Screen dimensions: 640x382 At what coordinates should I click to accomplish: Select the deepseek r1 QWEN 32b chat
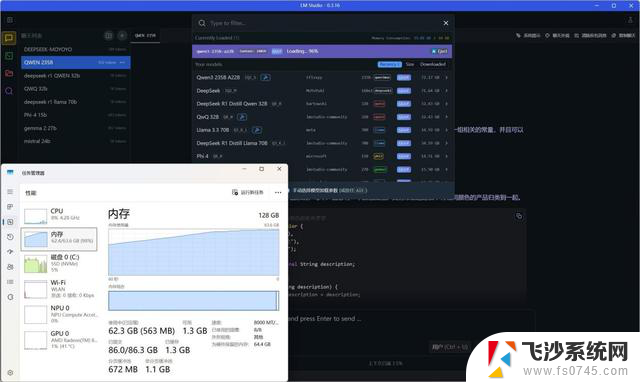click(x=76, y=76)
